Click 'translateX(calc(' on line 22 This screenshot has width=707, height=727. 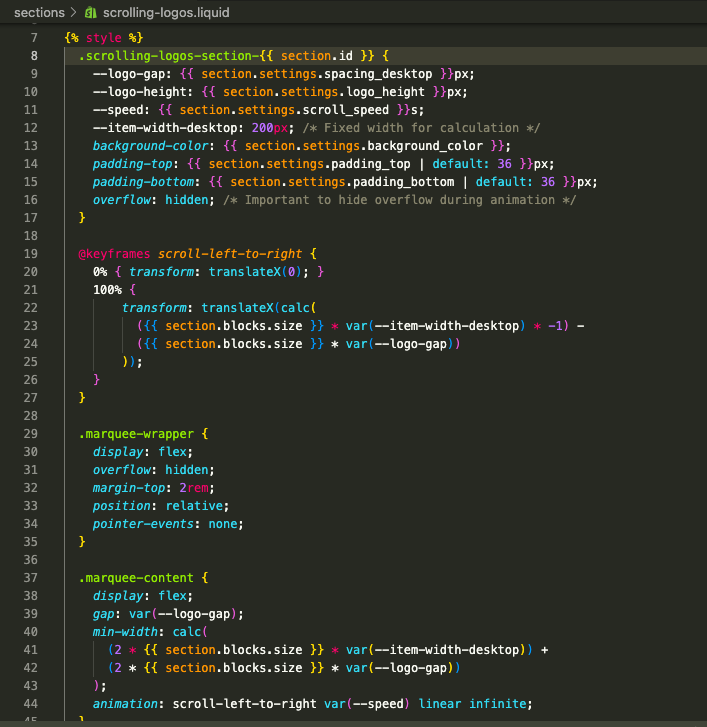(x=259, y=308)
